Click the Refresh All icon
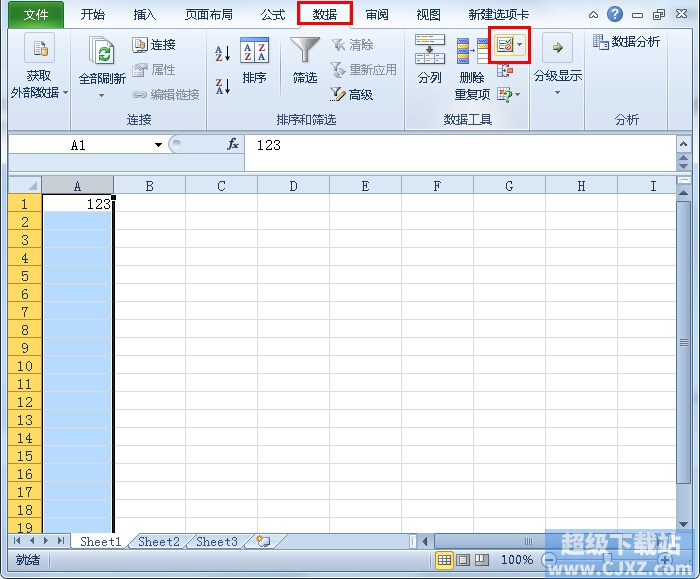This screenshot has height=579, width=700. coord(102,50)
